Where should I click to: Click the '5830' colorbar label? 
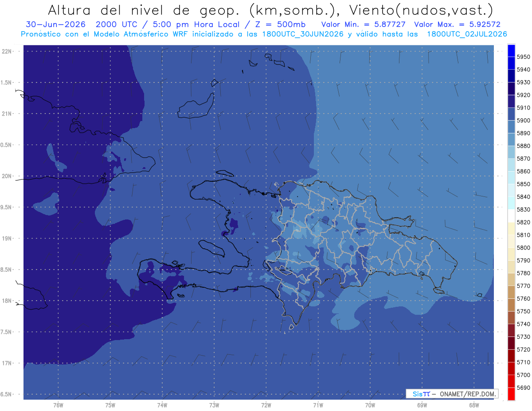(523, 210)
